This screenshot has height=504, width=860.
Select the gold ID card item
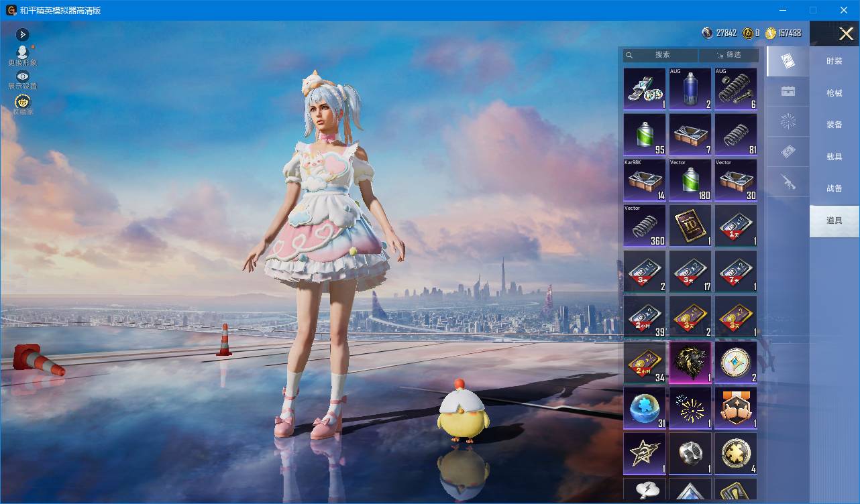pyautogui.click(x=690, y=225)
